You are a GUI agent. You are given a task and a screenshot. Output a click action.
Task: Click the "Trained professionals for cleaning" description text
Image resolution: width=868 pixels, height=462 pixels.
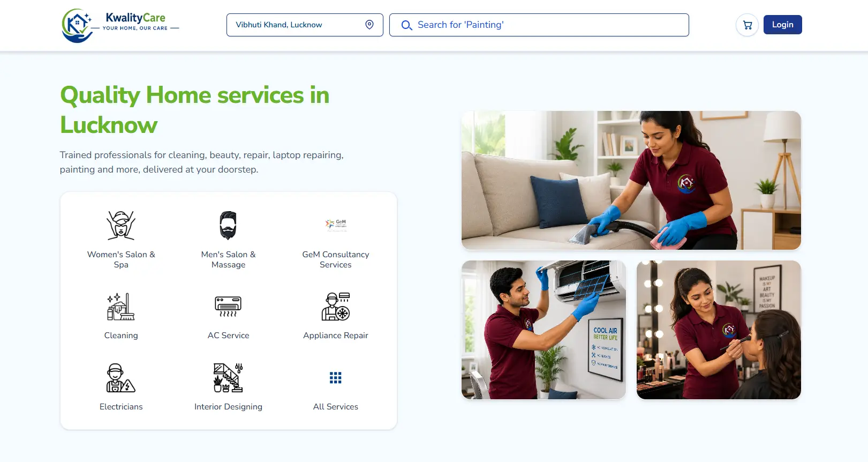point(201,162)
